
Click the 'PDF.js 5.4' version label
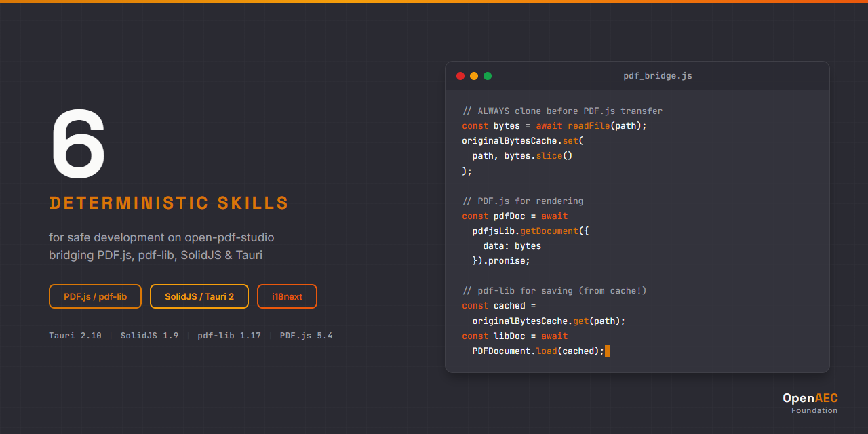[306, 335]
